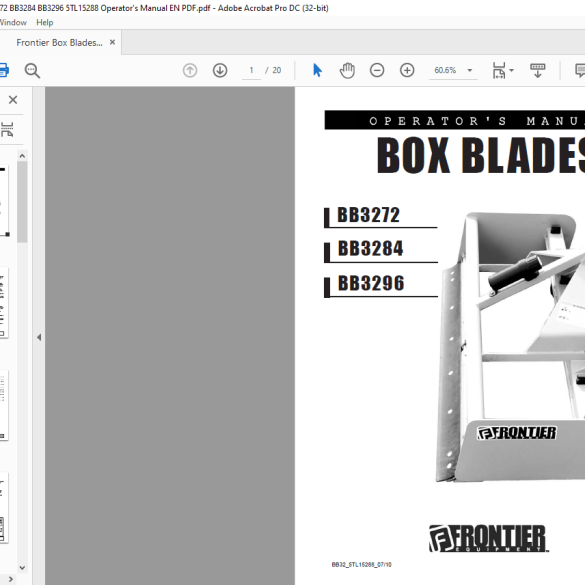Click the BOX BLADES title text
This screenshot has width=585, height=585.
click(481, 155)
